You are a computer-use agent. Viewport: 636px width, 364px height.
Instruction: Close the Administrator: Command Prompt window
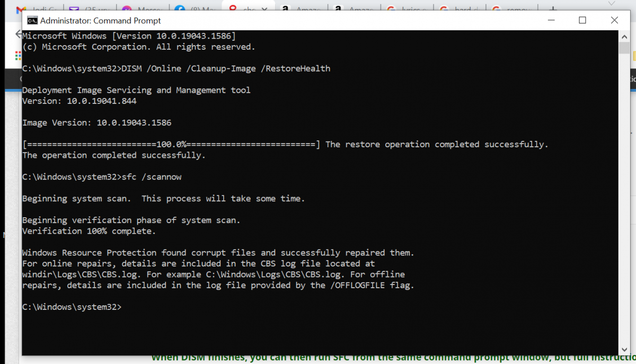click(x=614, y=21)
